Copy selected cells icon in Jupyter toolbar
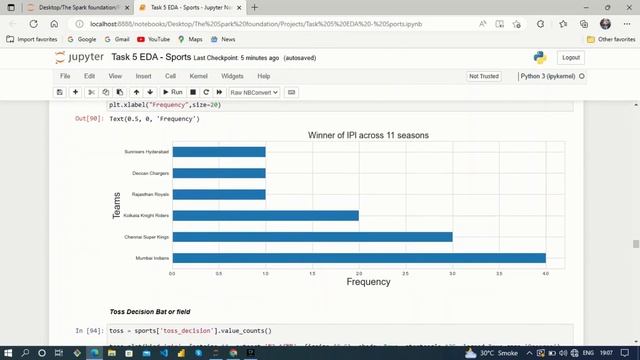 (106, 92)
